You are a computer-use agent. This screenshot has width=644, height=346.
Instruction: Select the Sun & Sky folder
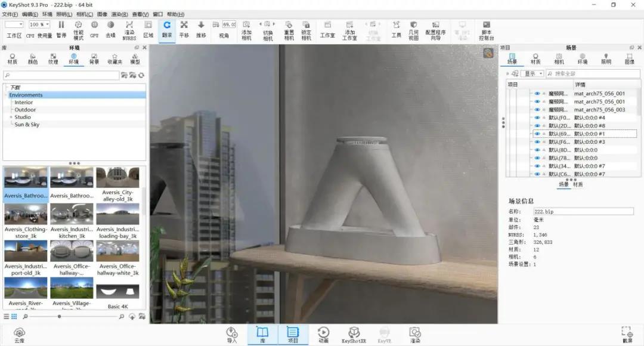pyautogui.click(x=27, y=125)
